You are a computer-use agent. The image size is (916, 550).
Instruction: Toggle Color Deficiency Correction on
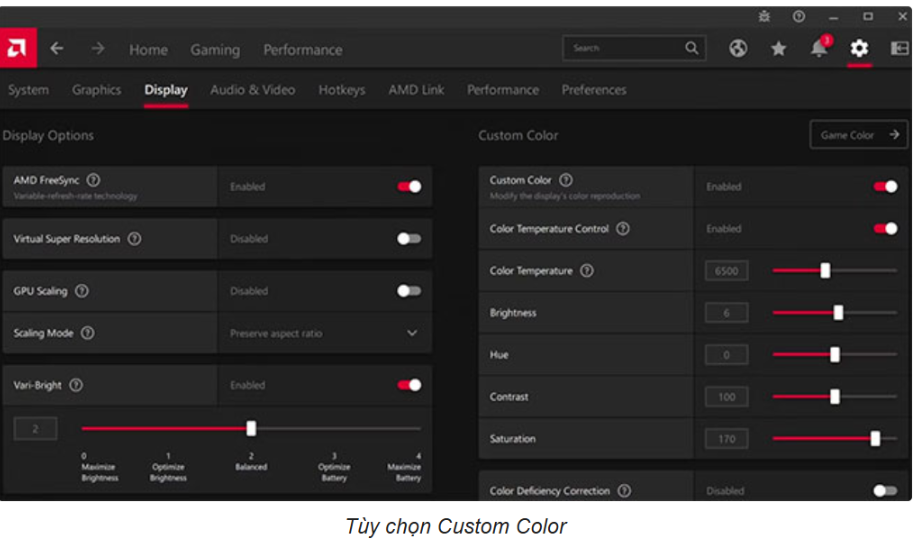click(885, 491)
